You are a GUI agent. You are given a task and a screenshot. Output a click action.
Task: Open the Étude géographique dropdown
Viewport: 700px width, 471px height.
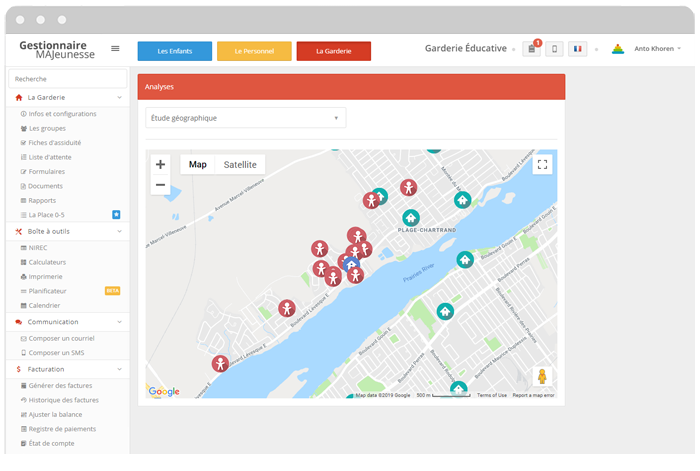[x=245, y=118]
